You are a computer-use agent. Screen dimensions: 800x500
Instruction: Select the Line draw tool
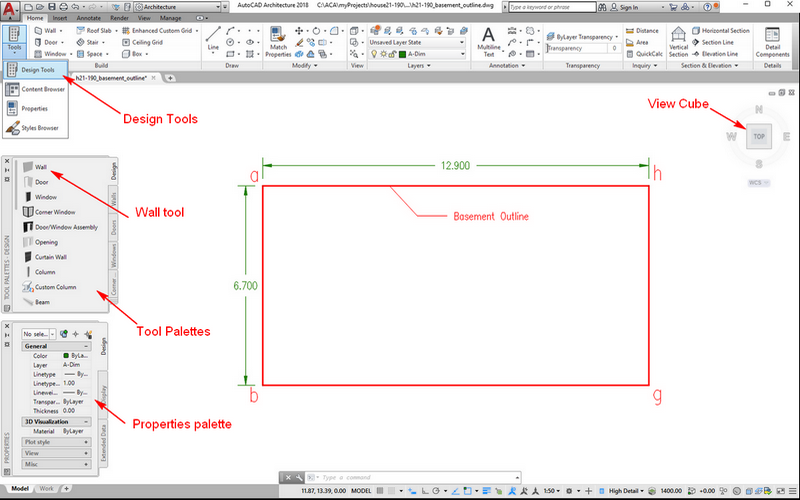[x=213, y=39]
